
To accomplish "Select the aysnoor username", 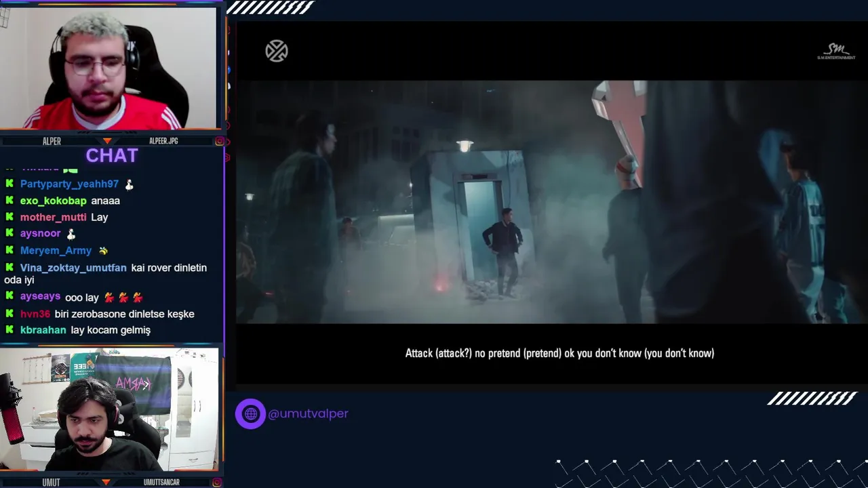I will [41, 233].
